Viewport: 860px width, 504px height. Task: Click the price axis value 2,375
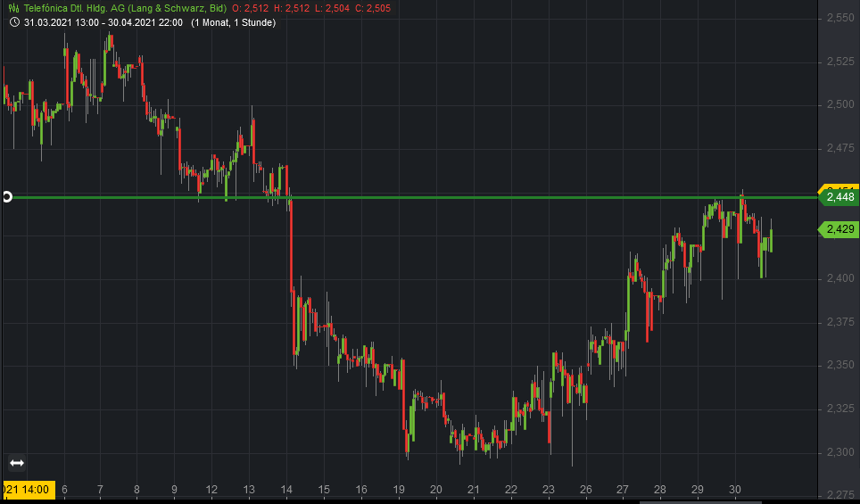pyautogui.click(x=840, y=322)
